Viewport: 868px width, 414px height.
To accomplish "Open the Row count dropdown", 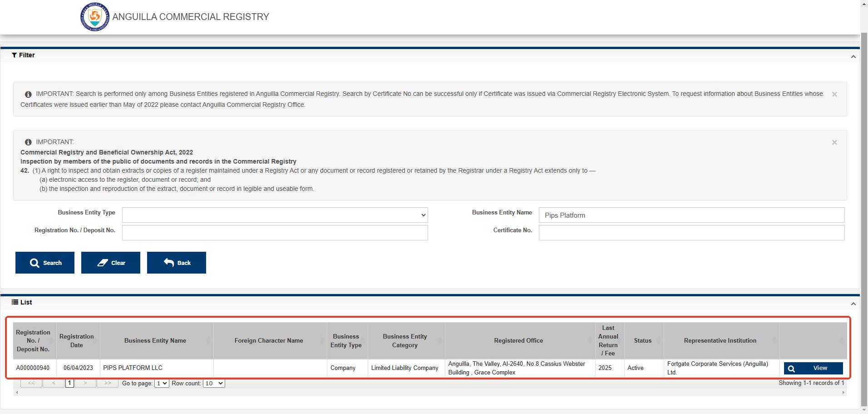I will [x=214, y=384].
